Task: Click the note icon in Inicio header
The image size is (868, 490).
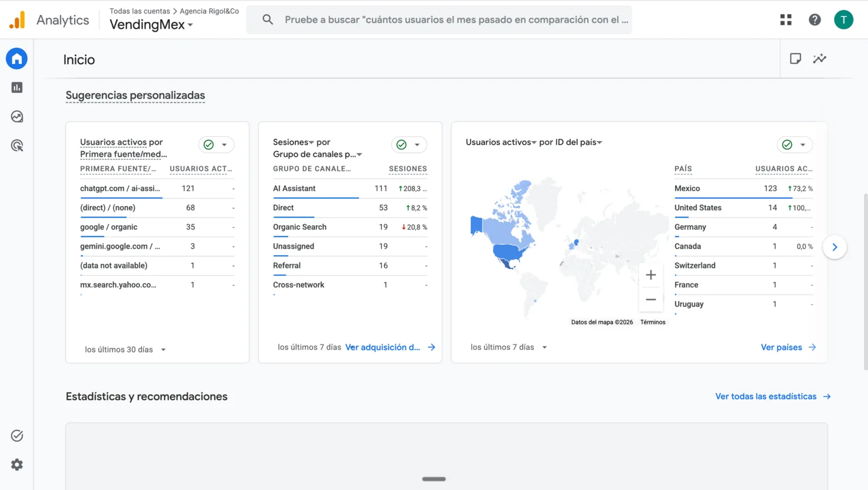Action: [x=795, y=59]
